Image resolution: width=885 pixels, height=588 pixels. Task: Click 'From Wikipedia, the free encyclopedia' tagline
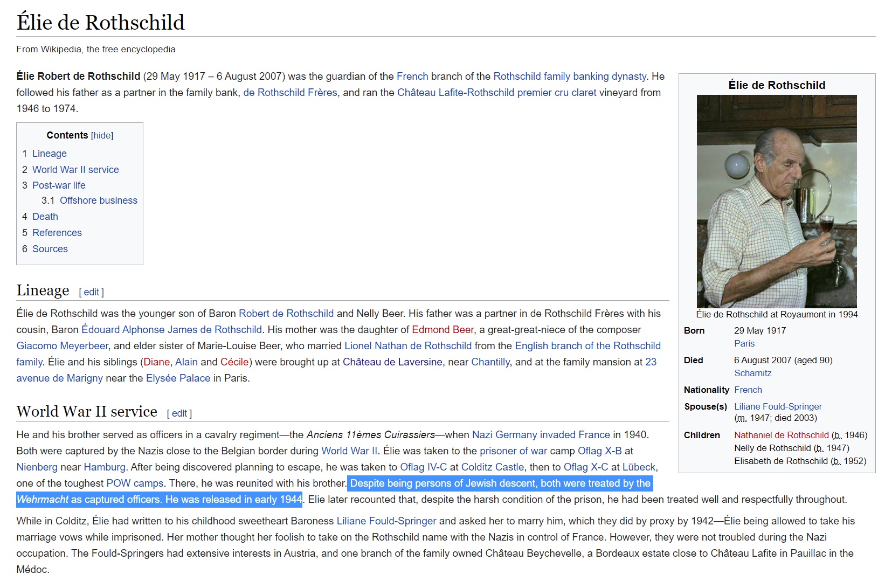96,50
